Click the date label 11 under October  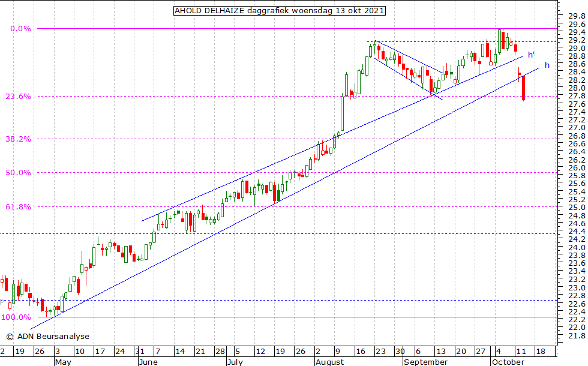(521, 352)
